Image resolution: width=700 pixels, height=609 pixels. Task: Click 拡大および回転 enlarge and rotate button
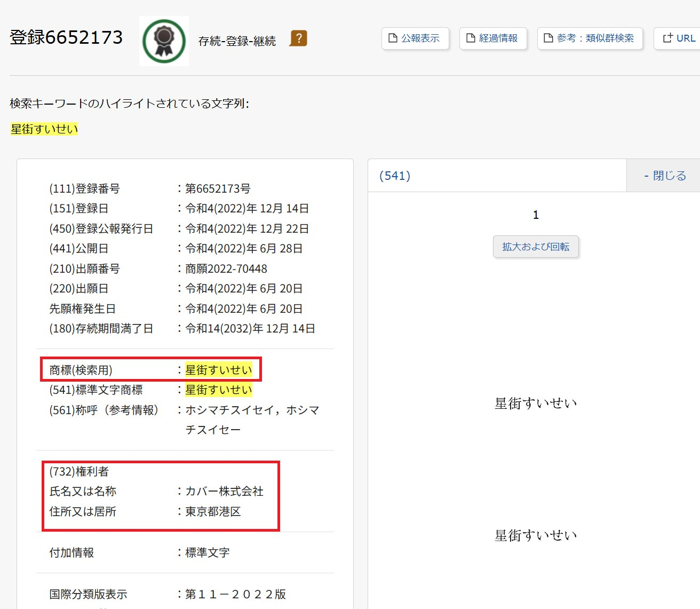click(x=536, y=247)
